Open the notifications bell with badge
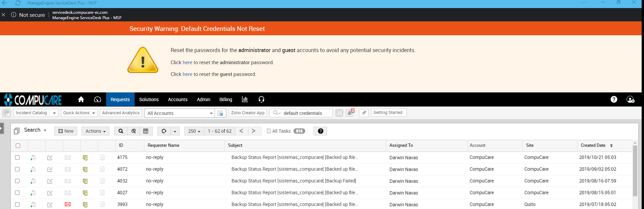Screen dimensions: 644x209 click(350, 113)
